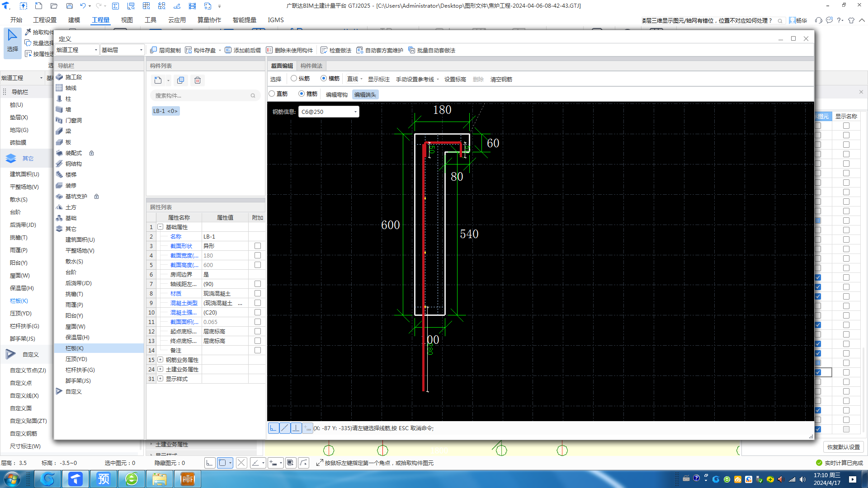The height and width of the screenshot is (488, 868).
Task: Click 添加前后缀 toolbar item
Action: pos(243,50)
